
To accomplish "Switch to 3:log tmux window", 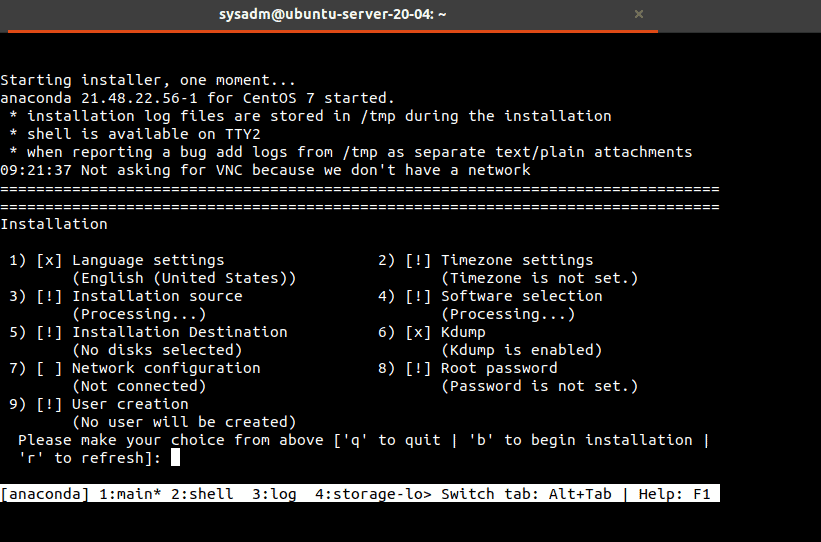I will tap(274, 494).
